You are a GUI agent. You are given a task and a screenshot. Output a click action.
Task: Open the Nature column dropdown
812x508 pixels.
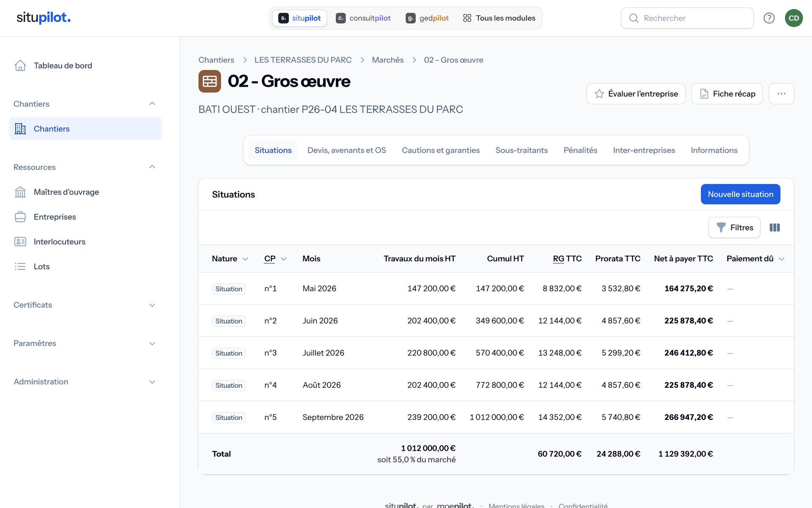coord(245,259)
